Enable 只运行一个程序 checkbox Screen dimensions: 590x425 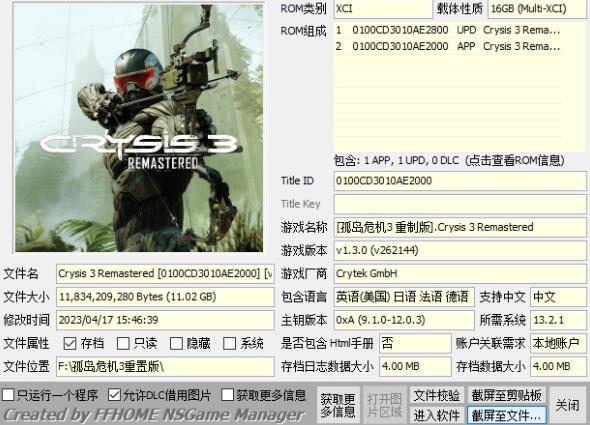8,395
